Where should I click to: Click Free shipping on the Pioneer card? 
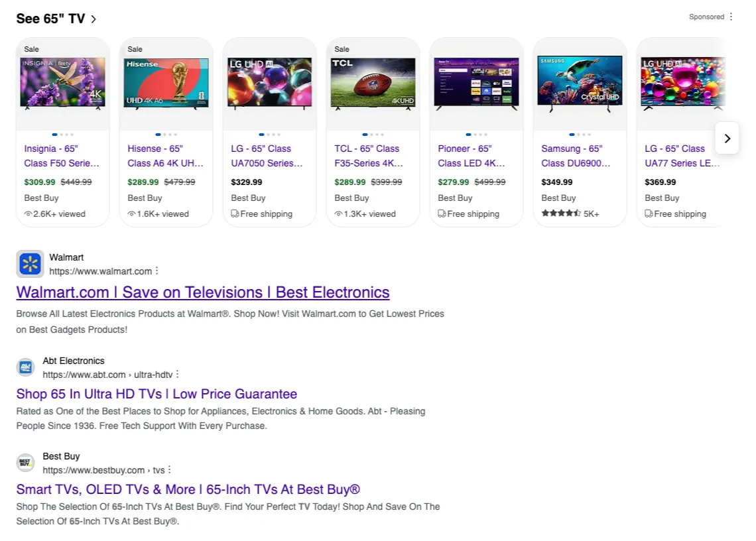point(469,213)
